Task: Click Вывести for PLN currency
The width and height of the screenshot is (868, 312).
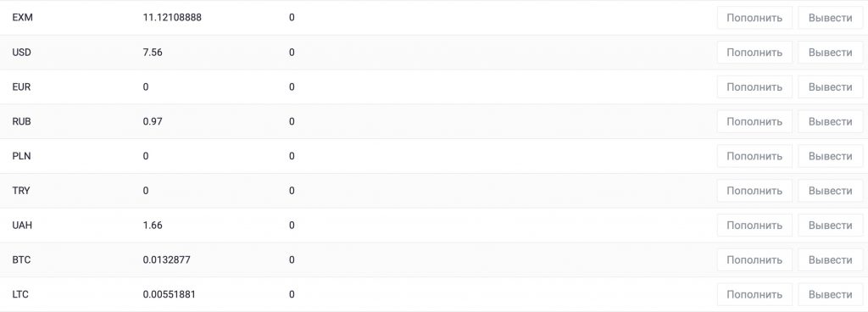Action: [831, 156]
